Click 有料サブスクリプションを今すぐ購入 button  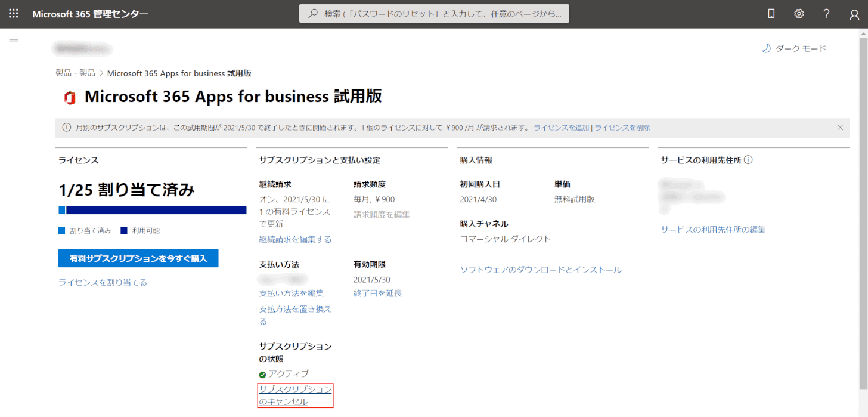tap(138, 258)
